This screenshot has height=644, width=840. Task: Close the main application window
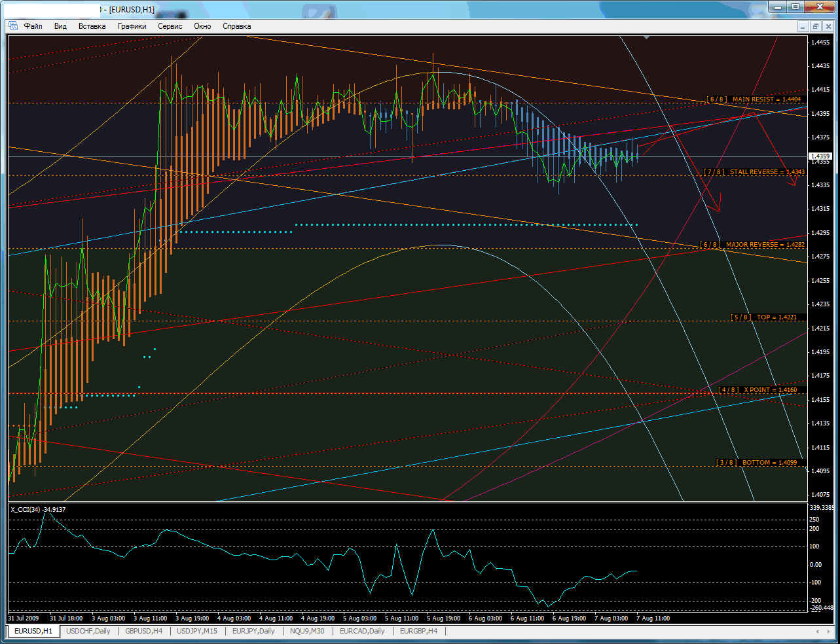pyautogui.click(x=820, y=7)
